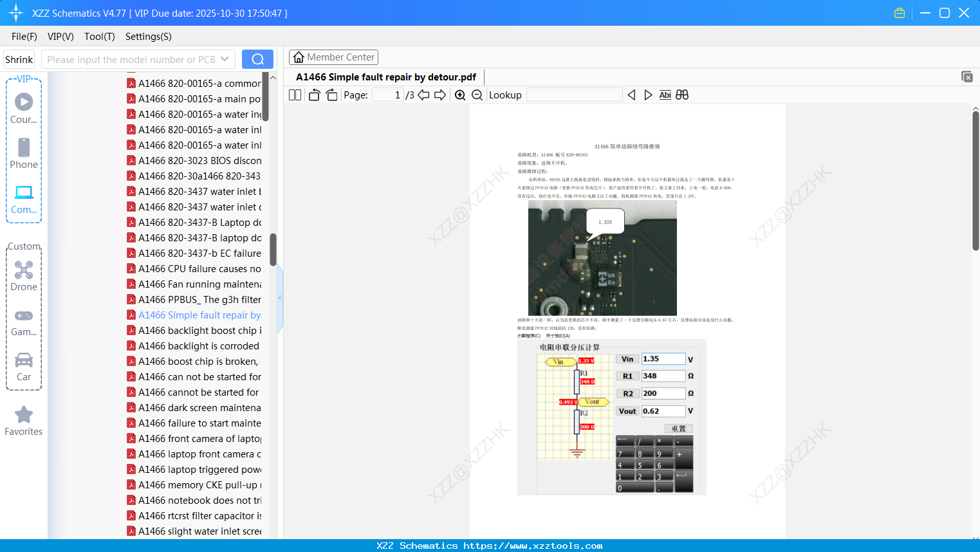Click the Shrink button
This screenshot has width=980, height=552.
(x=19, y=59)
